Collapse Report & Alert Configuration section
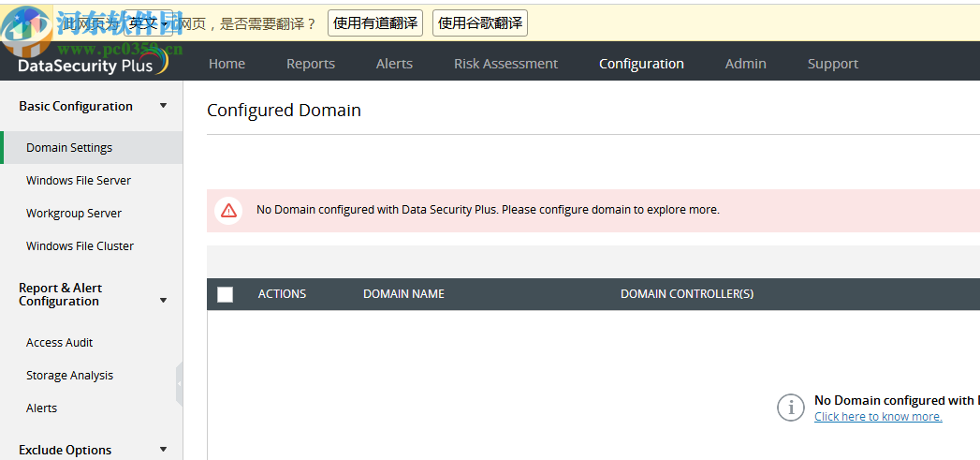Viewport: 980px width, 460px height. 163,301
